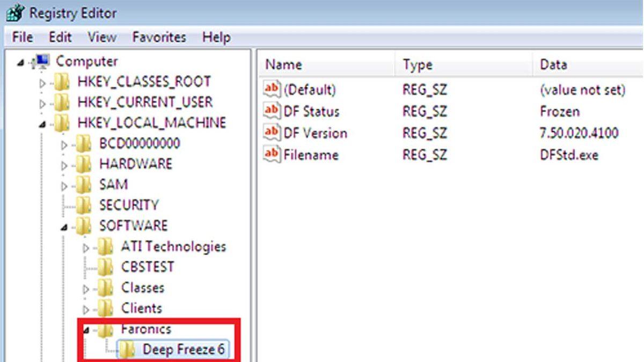Open the Favorites menu
This screenshot has height=362, width=644.
click(x=159, y=38)
